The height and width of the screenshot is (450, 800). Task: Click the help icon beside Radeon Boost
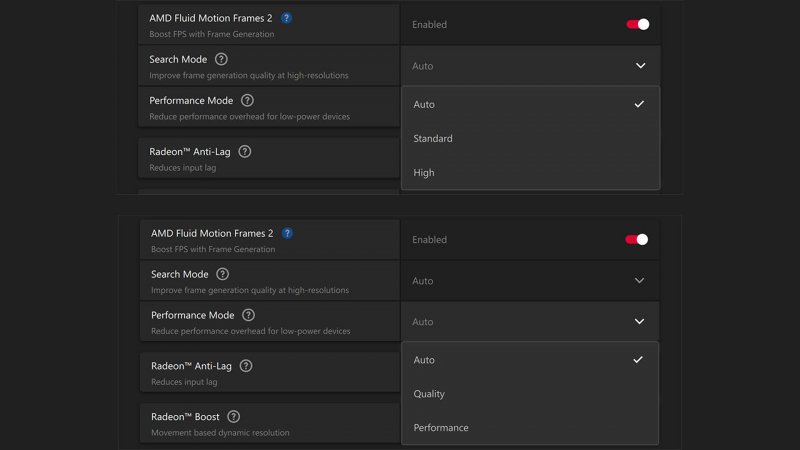tap(233, 416)
